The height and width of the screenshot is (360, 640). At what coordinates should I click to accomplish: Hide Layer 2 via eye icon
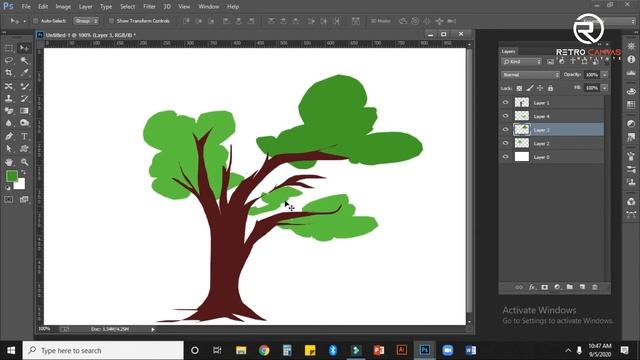(x=506, y=143)
